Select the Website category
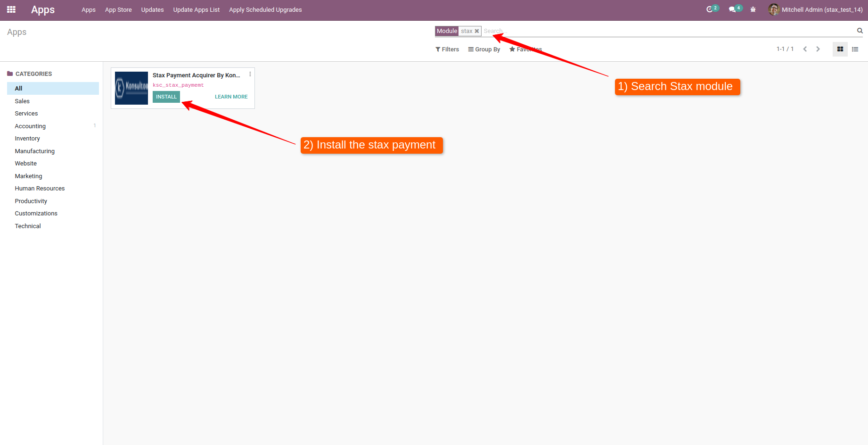This screenshot has width=868, height=445. coord(53,164)
